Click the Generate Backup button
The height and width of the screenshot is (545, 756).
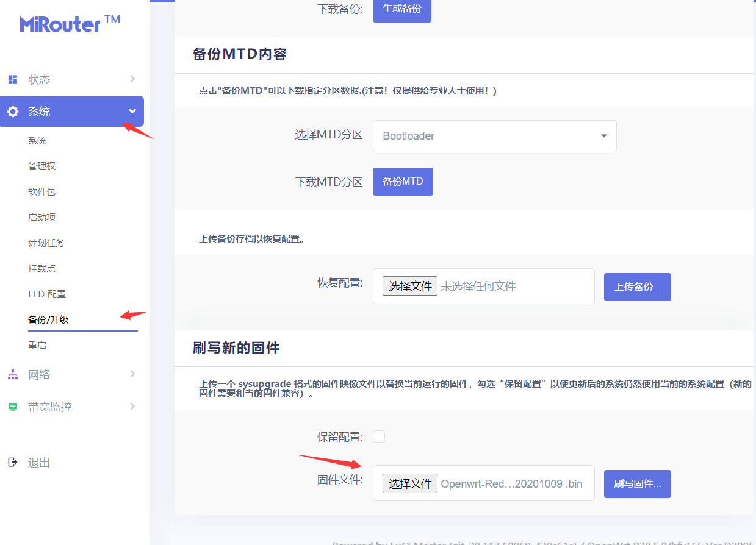pyautogui.click(x=401, y=10)
